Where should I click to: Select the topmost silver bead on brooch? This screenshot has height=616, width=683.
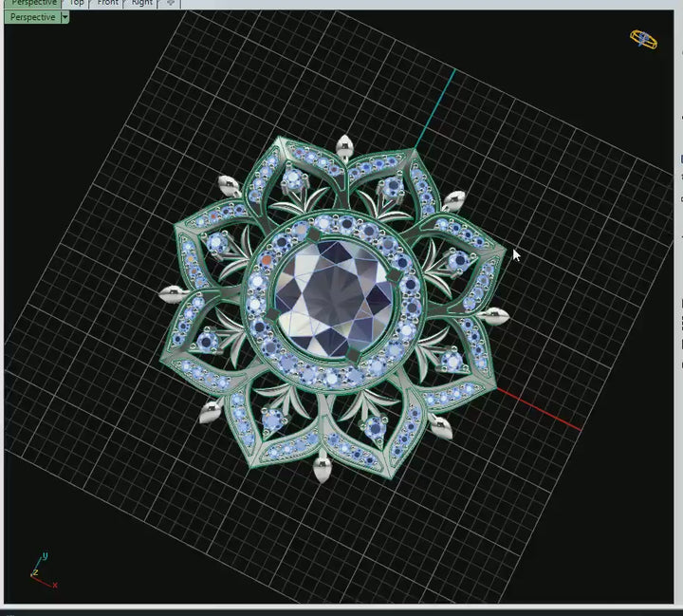(344, 145)
